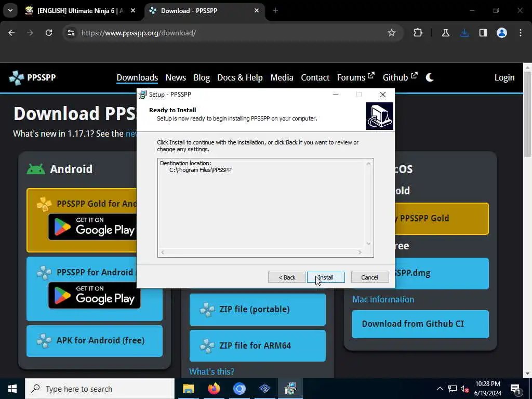Click Download from Github CI button
Screen dimensions: 532x399
[420, 324]
